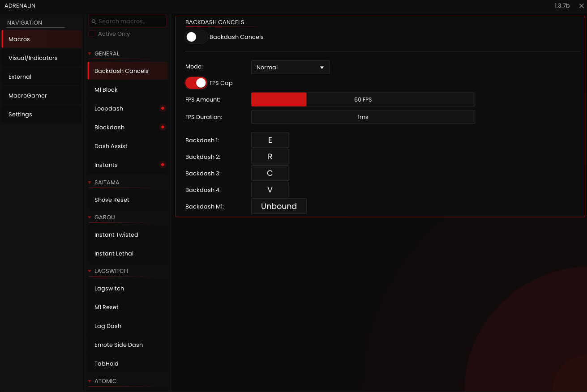Collapse the GAROU section
This screenshot has width=587, height=392.
90,217
